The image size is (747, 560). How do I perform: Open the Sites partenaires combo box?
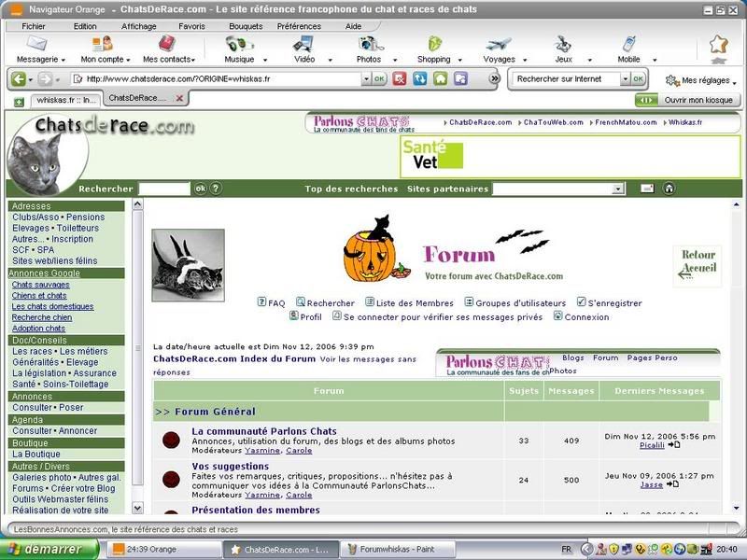tap(558, 189)
